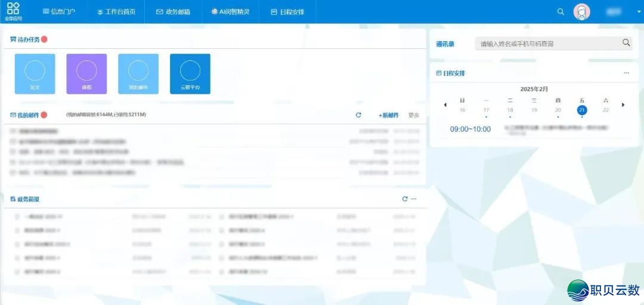644x305 pixels.
Task: Refresh the 我的邮件 mail list
Action: (358, 115)
